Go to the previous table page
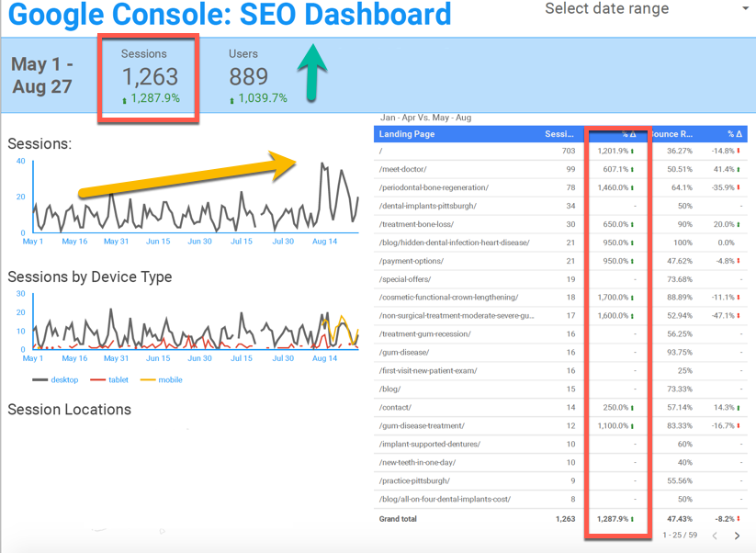 click(x=715, y=536)
